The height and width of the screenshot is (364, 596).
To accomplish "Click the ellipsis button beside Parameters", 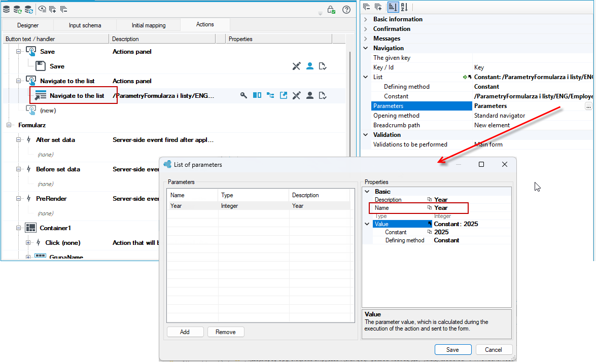I will click(588, 106).
